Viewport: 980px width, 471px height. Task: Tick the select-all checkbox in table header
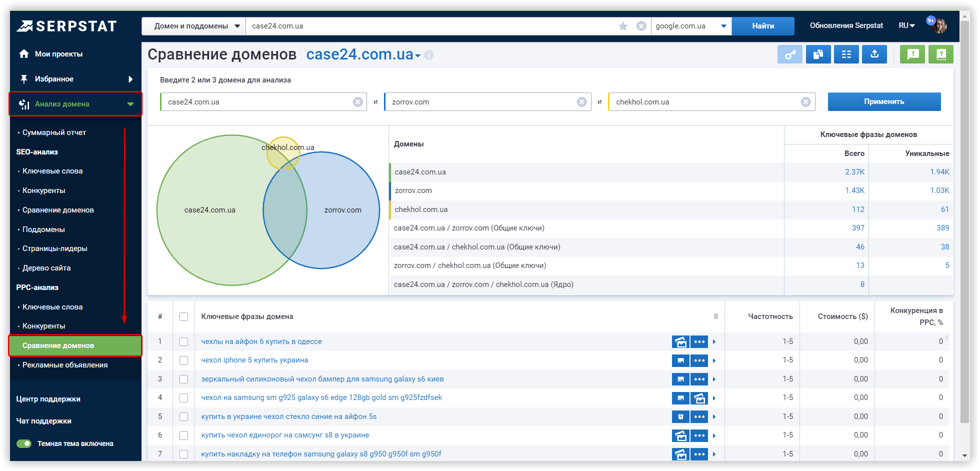pyautogui.click(x=184, y=316)
